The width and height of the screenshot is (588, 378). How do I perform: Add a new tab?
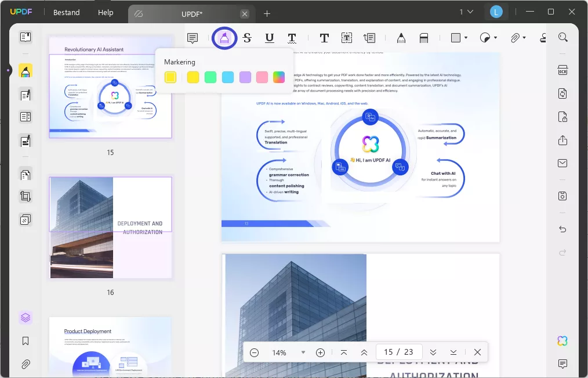pyautogui.click(x=267, y=14)
